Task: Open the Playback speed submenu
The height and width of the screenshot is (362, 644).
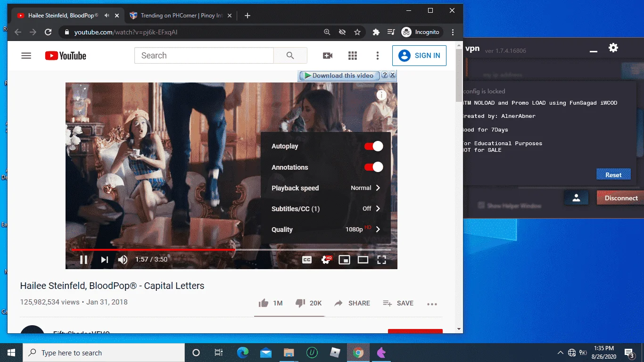Action: [x=326, y=188]
